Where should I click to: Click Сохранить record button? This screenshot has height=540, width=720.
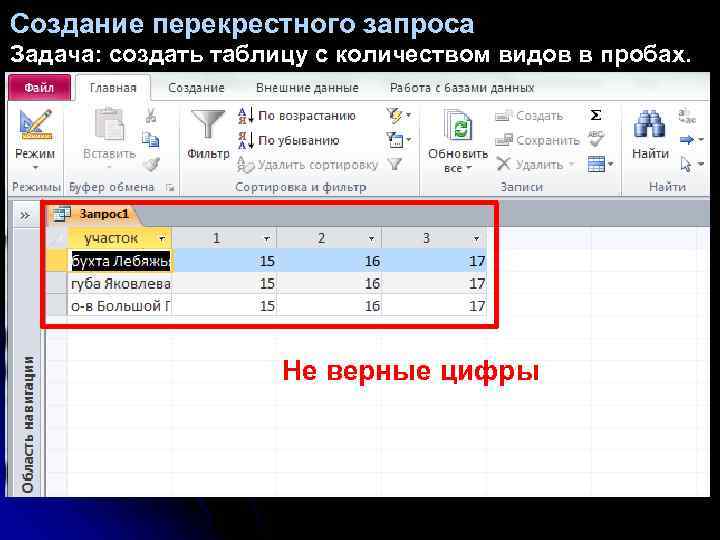[x=538, y=140]
